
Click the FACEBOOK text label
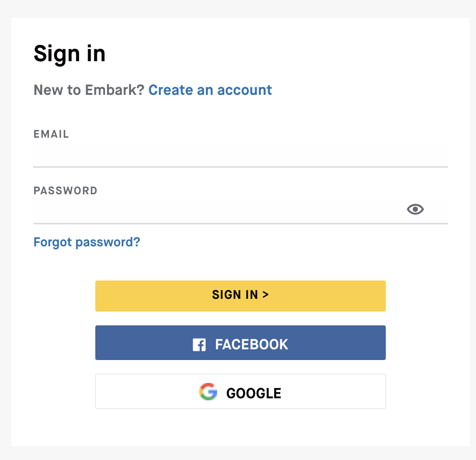coord(252,345)
